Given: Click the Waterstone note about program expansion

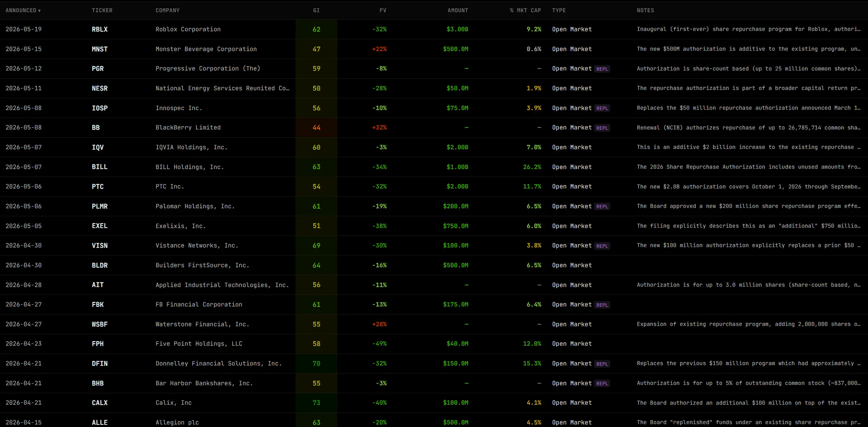Looking at the screenshot, I should [x=749, y=324].
